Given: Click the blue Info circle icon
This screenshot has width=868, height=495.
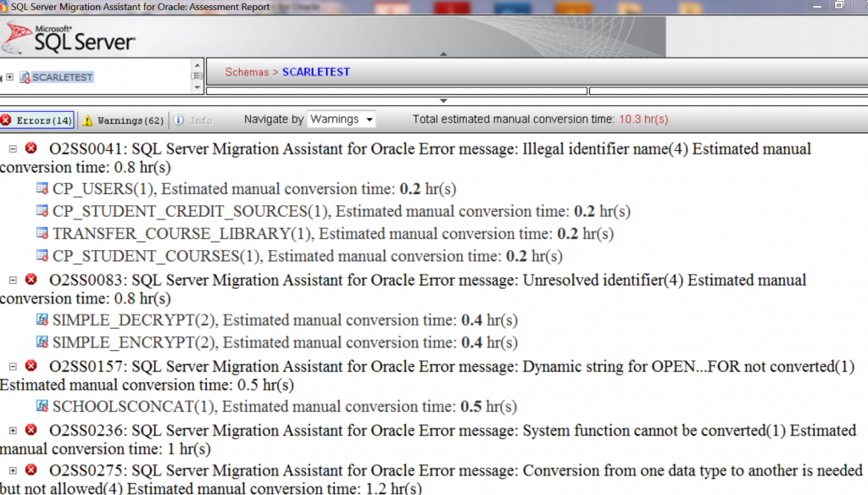Looking at the screenshot, I should [x=178, y=120].
